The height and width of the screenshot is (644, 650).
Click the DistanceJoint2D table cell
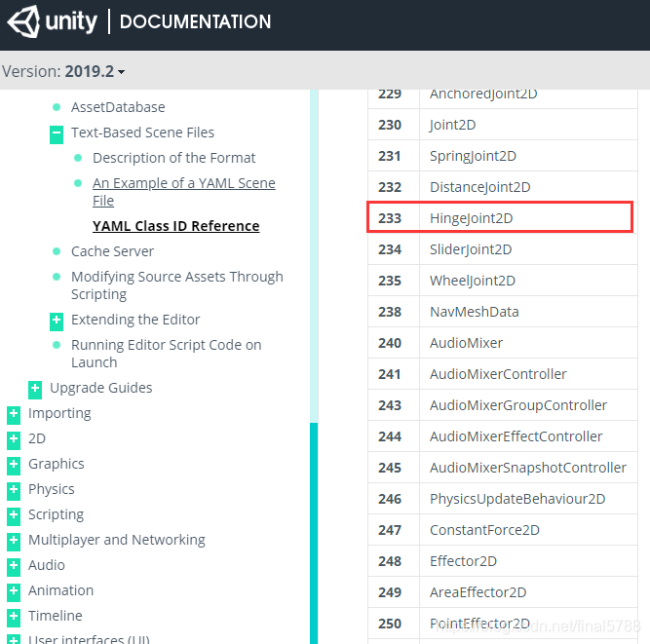[528, 187]
